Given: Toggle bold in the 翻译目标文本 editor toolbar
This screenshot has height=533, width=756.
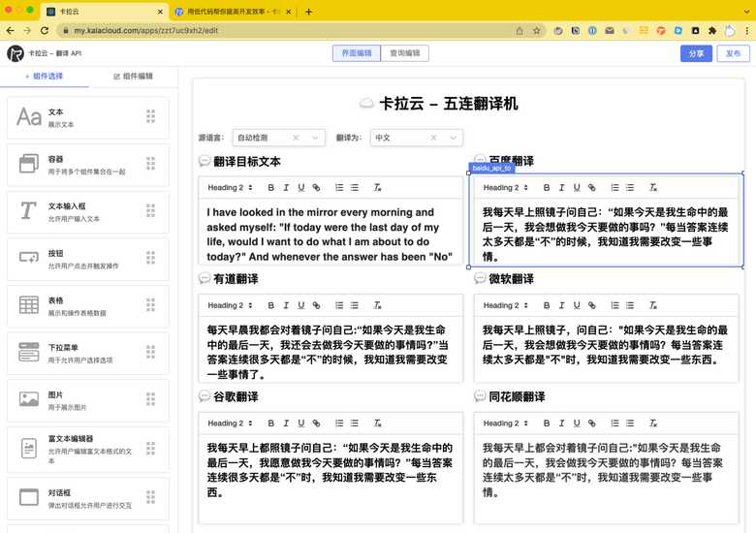Looking at the screenshot, I should pos(271,187).
